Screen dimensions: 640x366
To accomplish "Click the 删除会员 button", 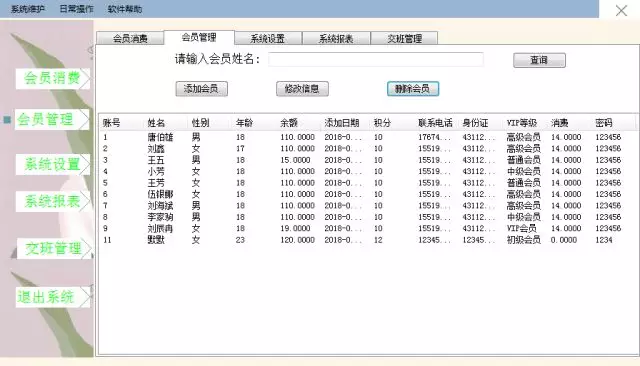I will [413, 89].
